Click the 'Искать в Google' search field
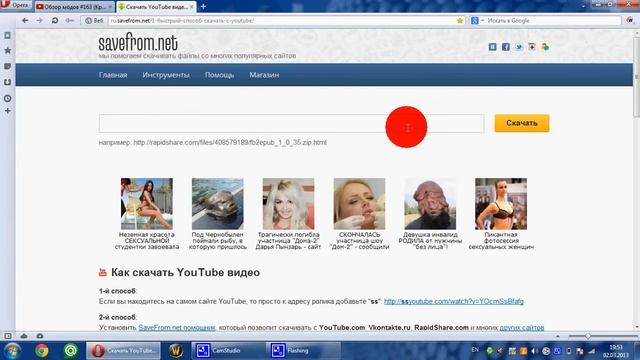Screen dimensions: 640x360 point(553,20)
